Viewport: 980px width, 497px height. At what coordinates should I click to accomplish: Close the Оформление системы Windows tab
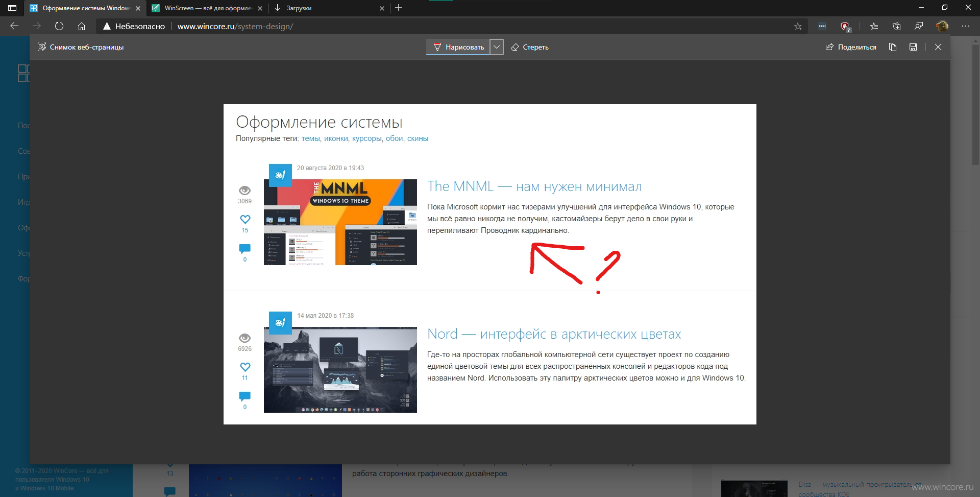pyautogui.click(x=138, y=8)
